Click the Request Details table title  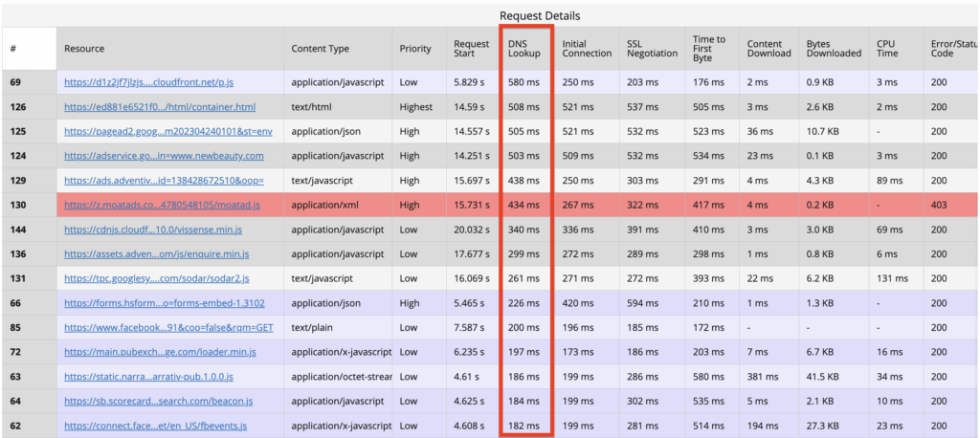click(x=540, y=15)
